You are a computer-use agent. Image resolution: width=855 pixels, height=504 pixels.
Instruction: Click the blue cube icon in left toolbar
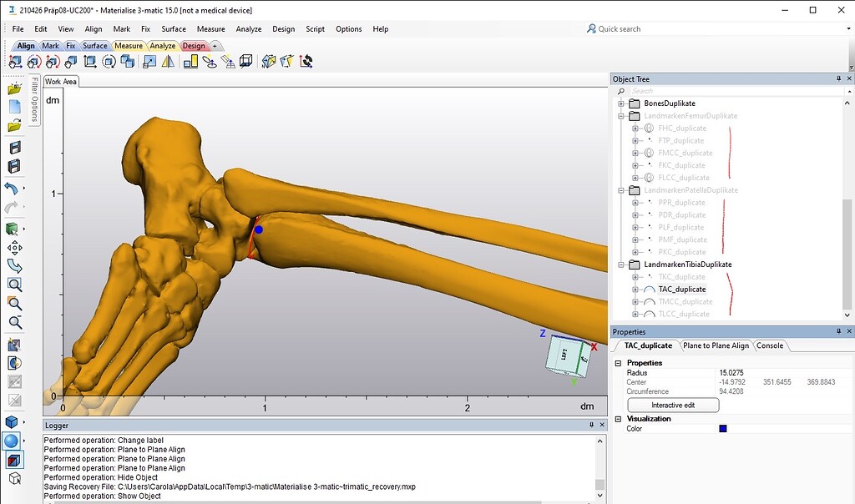12,422
